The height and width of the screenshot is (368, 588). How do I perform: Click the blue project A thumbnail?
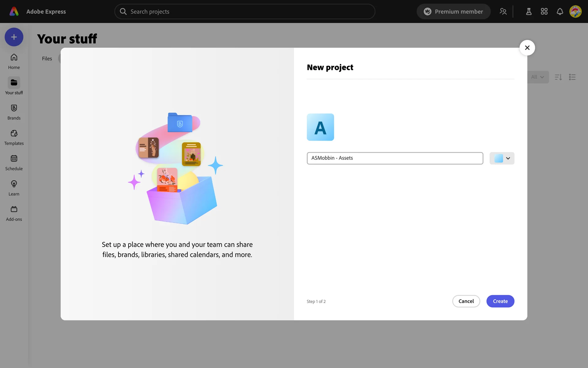[320, 127]
